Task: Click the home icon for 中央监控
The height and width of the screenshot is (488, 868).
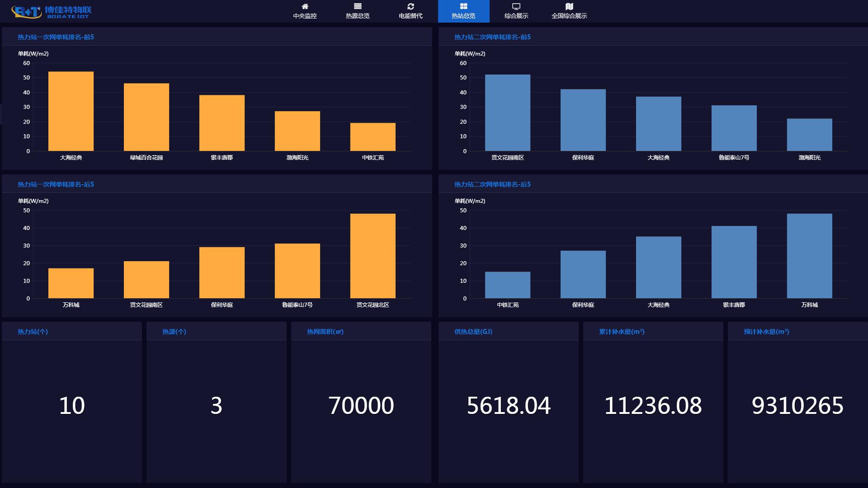Action: tap(305, 6)
